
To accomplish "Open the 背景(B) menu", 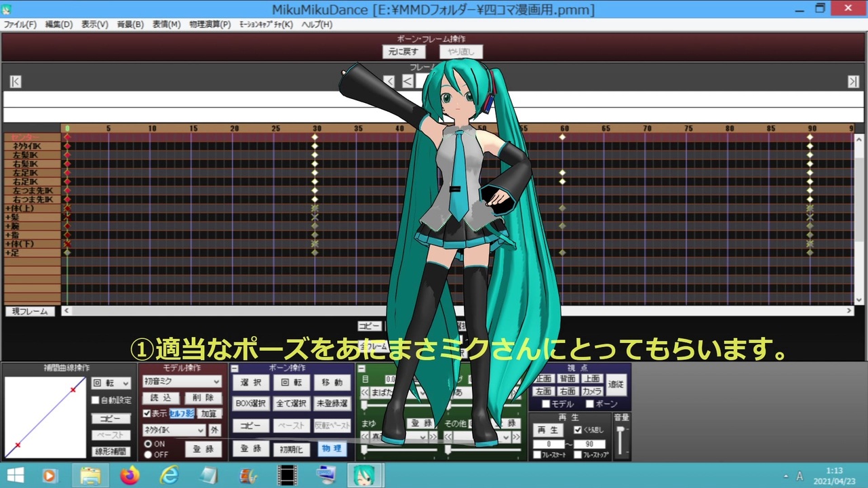I will (x=130, y=24).
